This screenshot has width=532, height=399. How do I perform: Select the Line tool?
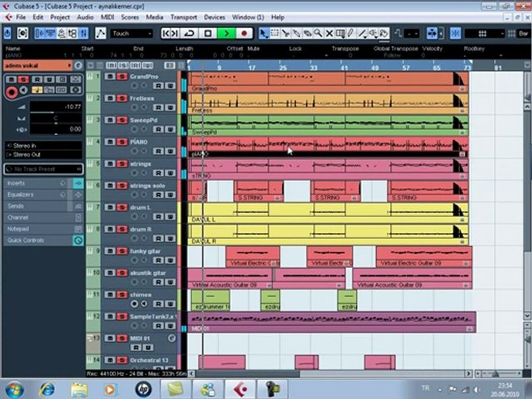point(362,33)
